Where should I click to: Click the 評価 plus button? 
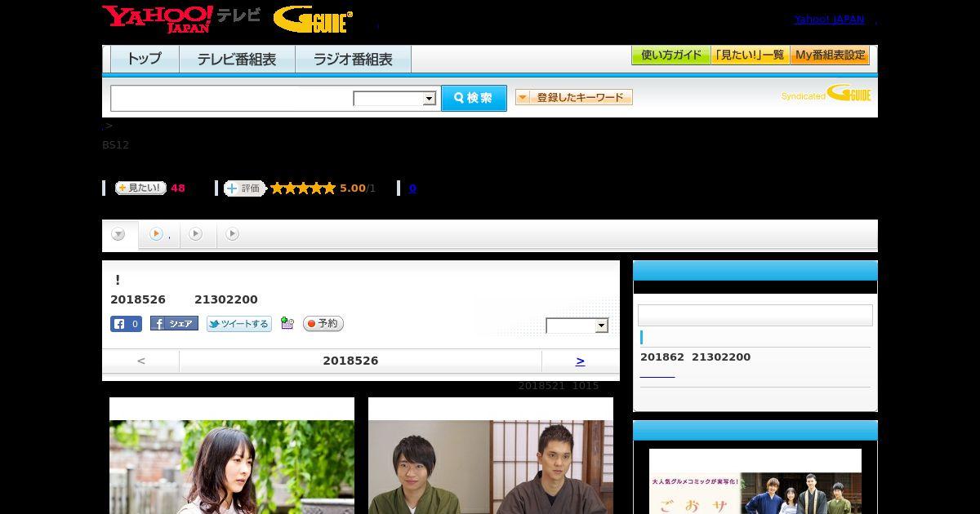click(244, 188)
